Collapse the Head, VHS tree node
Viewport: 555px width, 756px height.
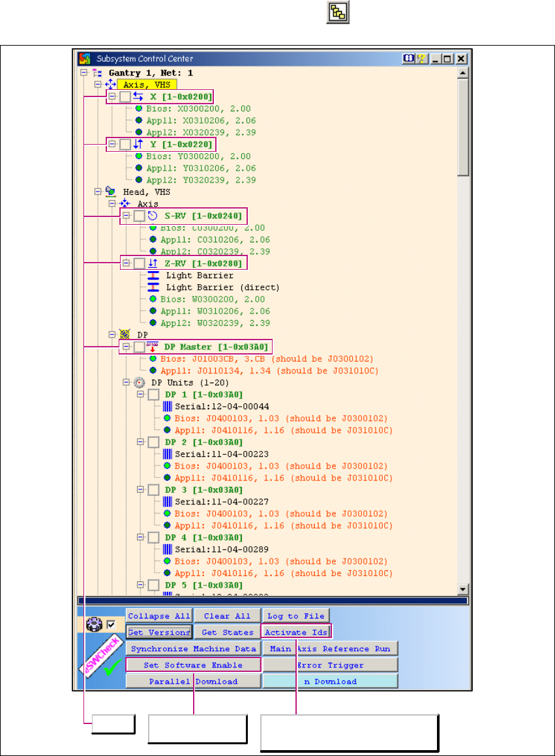coord(97,192)
